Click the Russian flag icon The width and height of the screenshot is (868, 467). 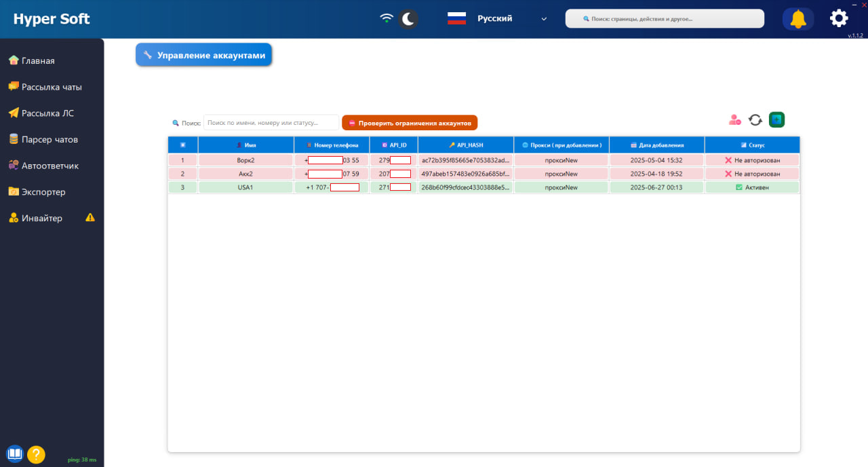tap(457, 19)
